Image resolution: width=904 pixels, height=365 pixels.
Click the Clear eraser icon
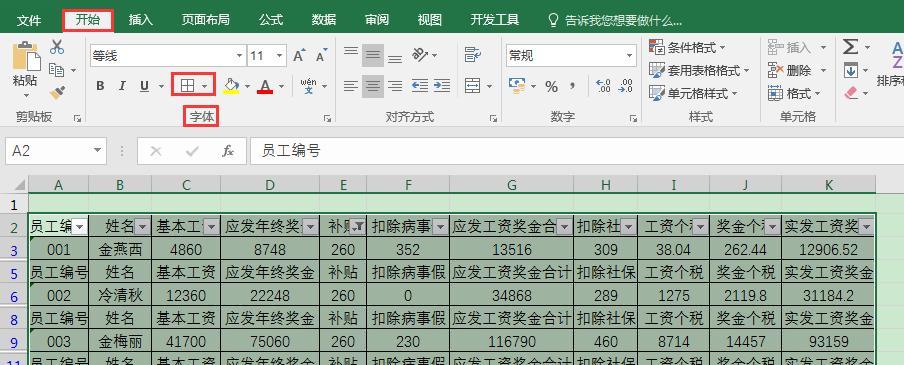(852, 93)
